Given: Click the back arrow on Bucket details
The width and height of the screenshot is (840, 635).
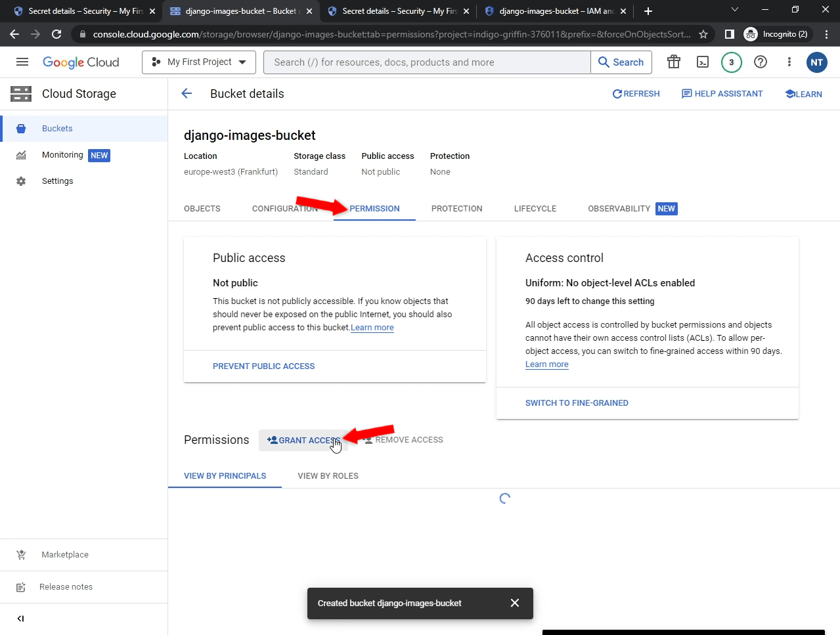Looking at the screenshot, I should pyautogui.click(x=186, y=93).
